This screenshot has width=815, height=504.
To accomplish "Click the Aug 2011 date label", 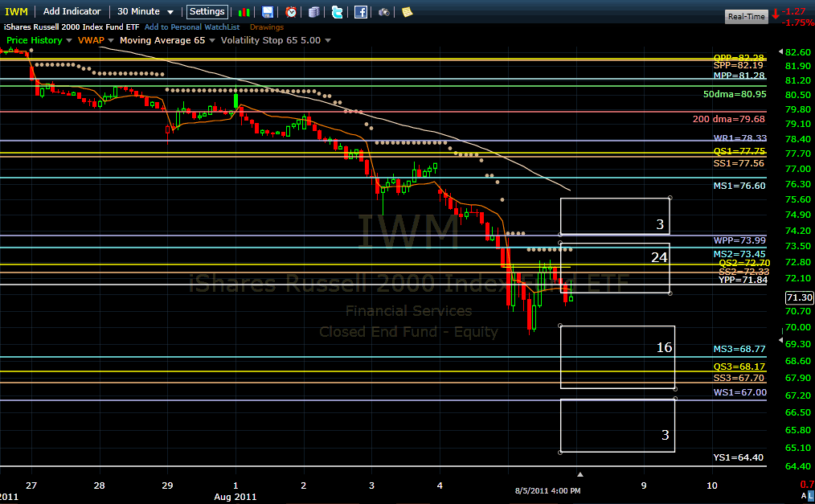I will 235,497.
